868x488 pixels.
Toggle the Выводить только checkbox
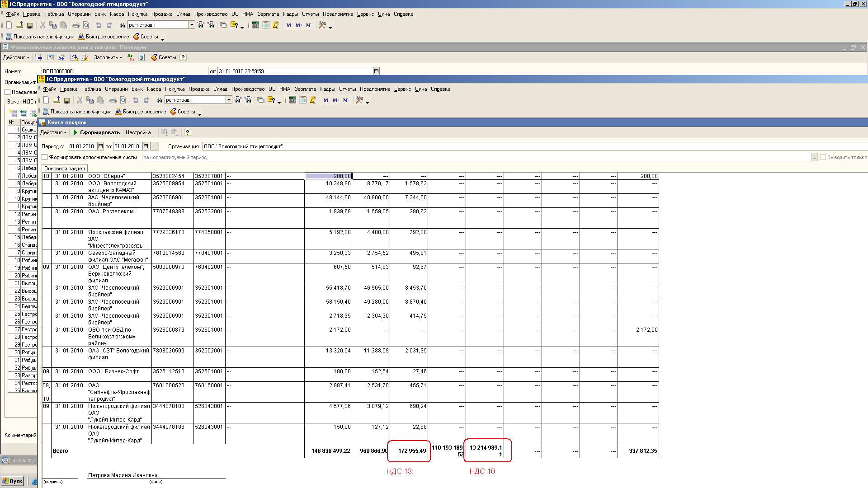pyautogui.click(x=823, y=157)
